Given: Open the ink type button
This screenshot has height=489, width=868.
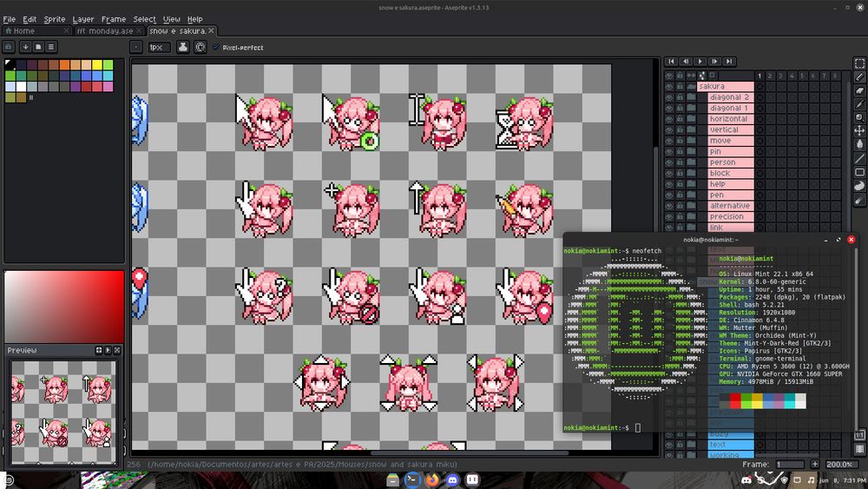Looking at the screenshot, I should tap(182, 47).
